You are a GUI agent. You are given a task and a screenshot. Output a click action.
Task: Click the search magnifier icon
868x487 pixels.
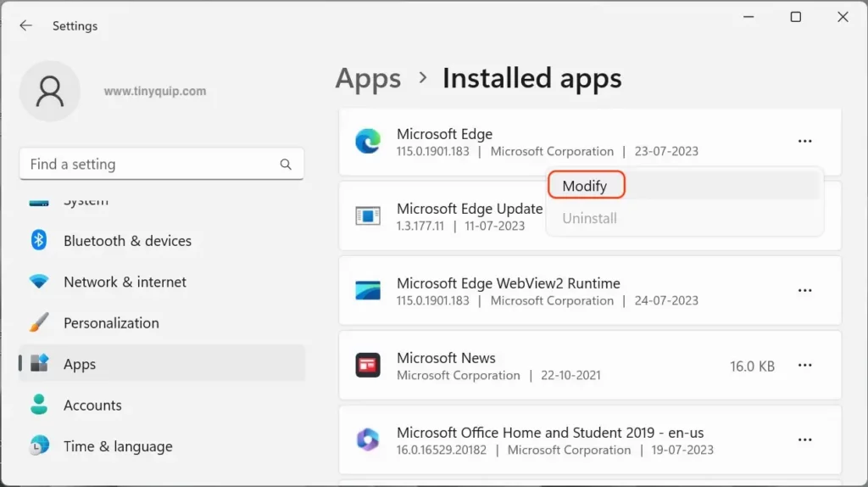pyautogui.click(x=286, y=164)
